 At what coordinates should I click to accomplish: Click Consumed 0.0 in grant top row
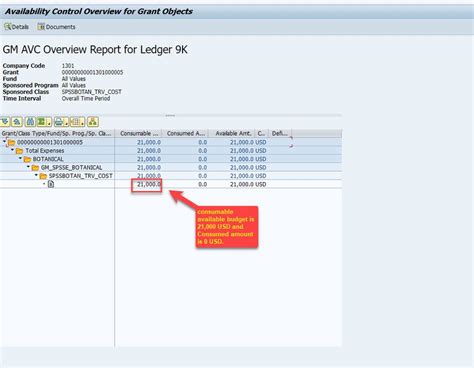(203, 143)
